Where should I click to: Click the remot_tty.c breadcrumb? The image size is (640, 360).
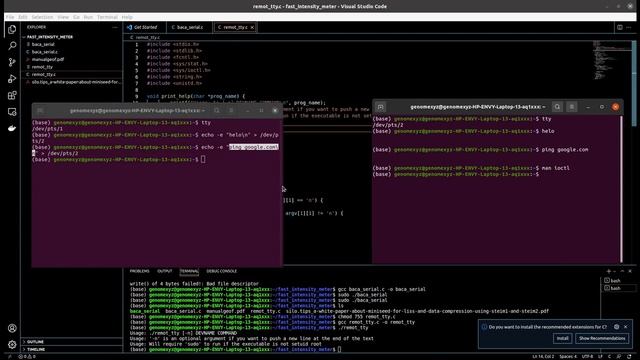147,37
